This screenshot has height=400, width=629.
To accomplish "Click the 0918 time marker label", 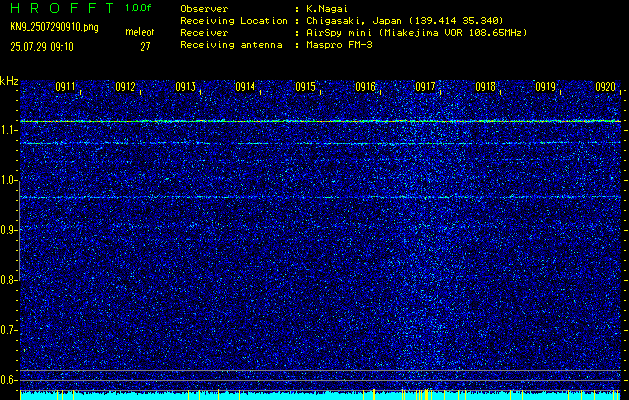I will (x=485, y=87).
